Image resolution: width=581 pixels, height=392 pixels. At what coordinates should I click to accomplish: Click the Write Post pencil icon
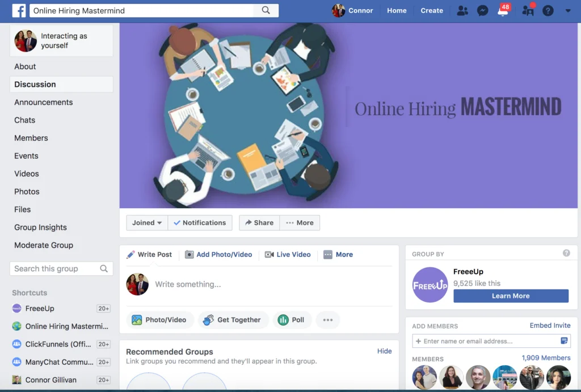tap(130, 255)
